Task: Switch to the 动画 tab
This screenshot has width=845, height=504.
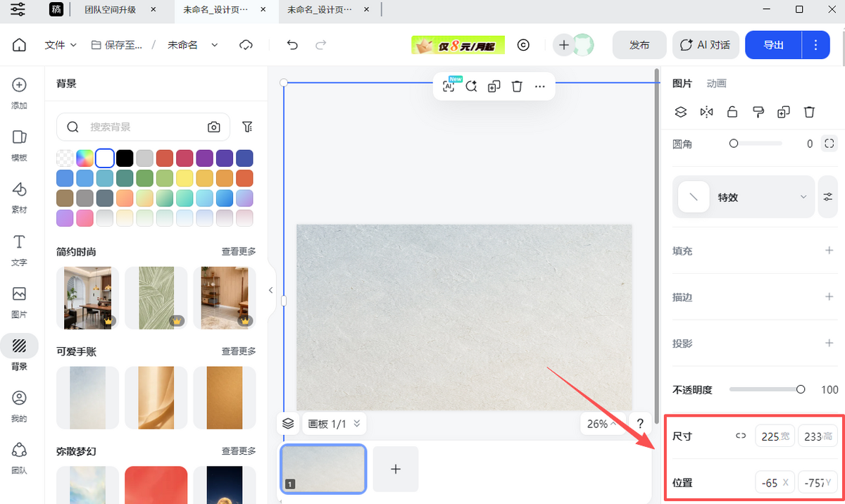Action: [x=716, y=83]
